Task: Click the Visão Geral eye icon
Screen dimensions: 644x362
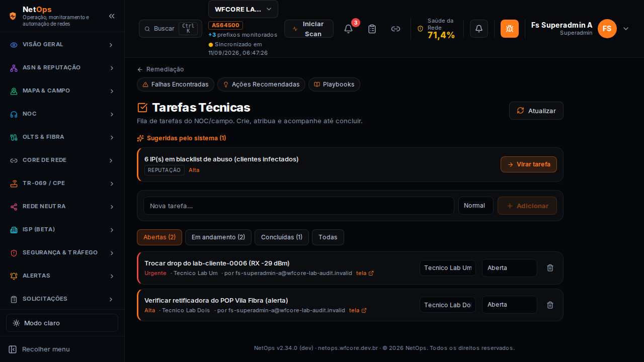Action: coord(14,45)
